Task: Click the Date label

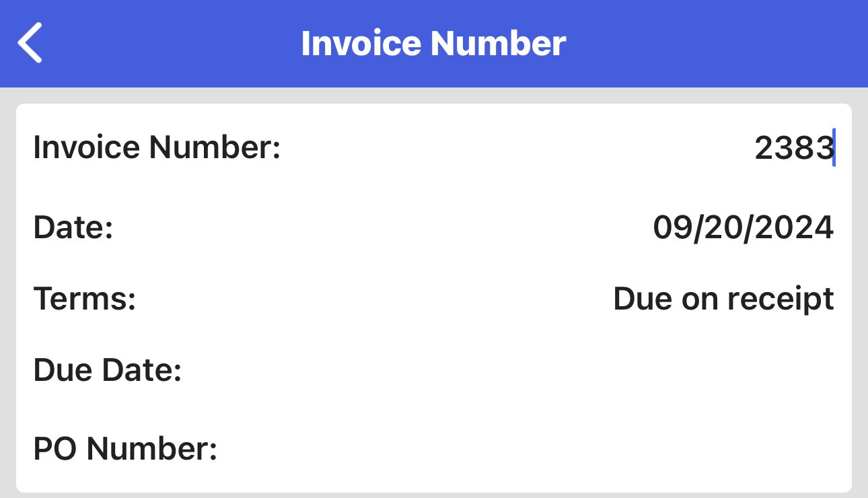Action: (x=73, y=228)
